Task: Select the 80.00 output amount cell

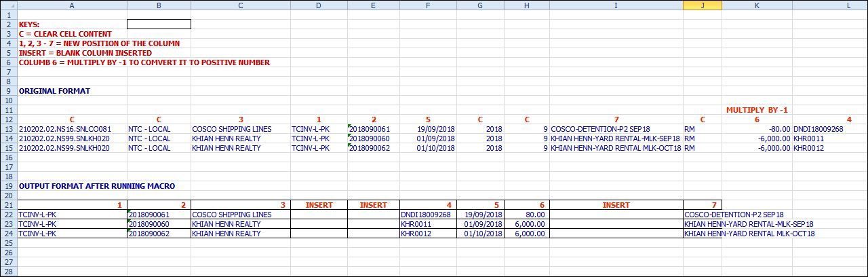Action: [x=527, y=215]
